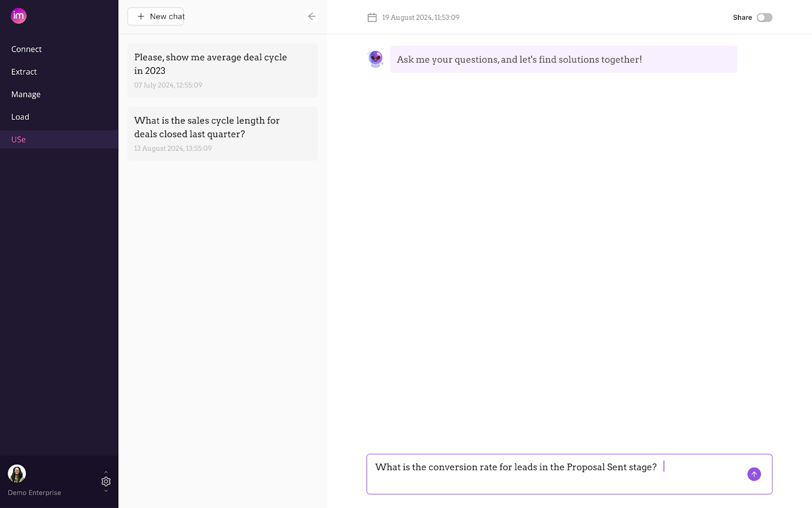
Task: Click the alien bot avatar icon
Action: click(x=376, y=59)
